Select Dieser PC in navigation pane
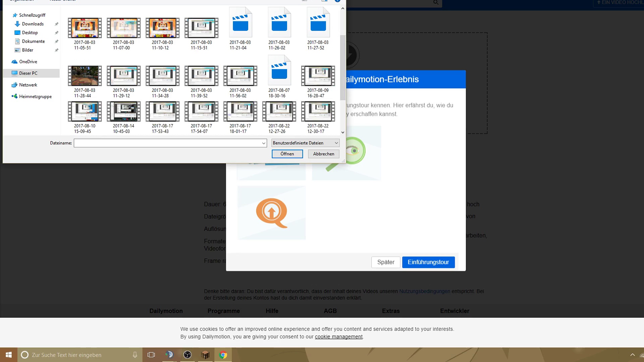 pyautogui.click(x=28, y=73)
